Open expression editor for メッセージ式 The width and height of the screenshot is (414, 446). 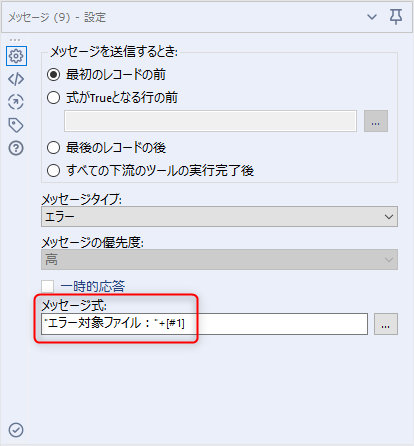point(386,324)
